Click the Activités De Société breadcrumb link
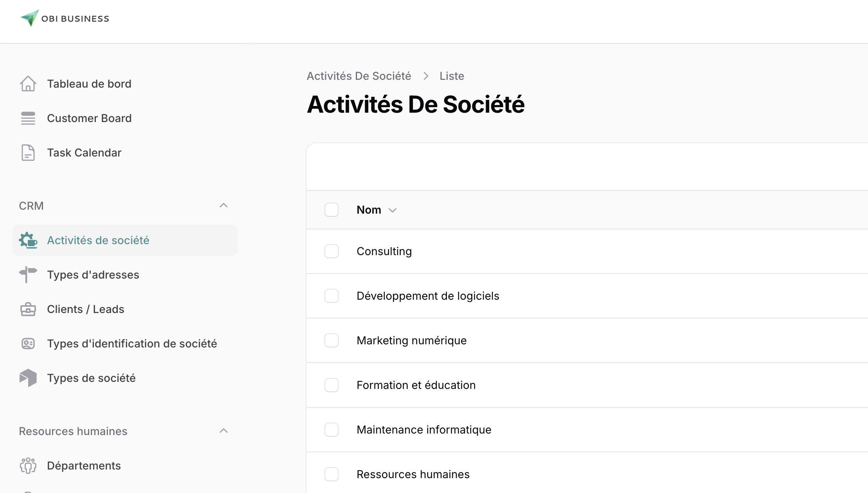Viewport: 868px width, 493px height. (x=359, y=76)
